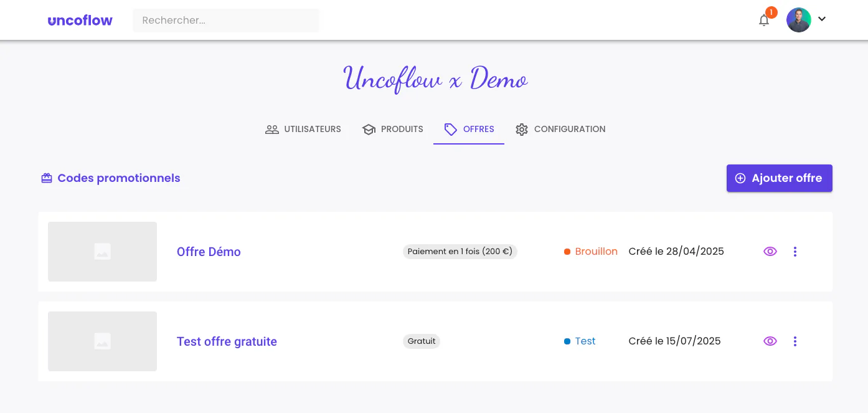The width and height of the screenshot is (868, 413).
Task: Click 'Créé le 15/07/2025' date text
Action: (675, 341)
